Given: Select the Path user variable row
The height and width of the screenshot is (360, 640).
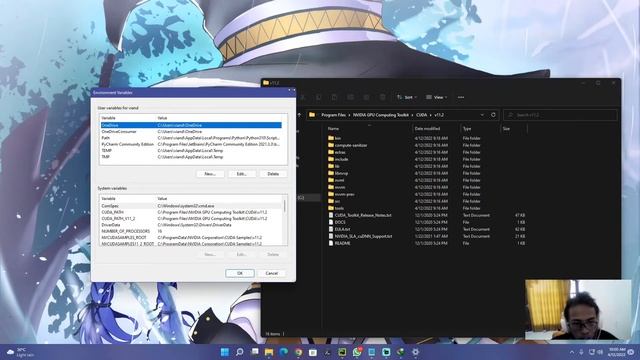Looking at the screenshot, I should click(x=191, y=138).
